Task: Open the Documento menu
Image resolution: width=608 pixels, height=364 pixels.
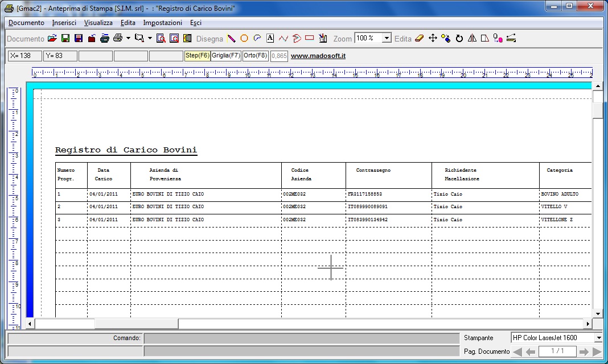Action: 26,23
